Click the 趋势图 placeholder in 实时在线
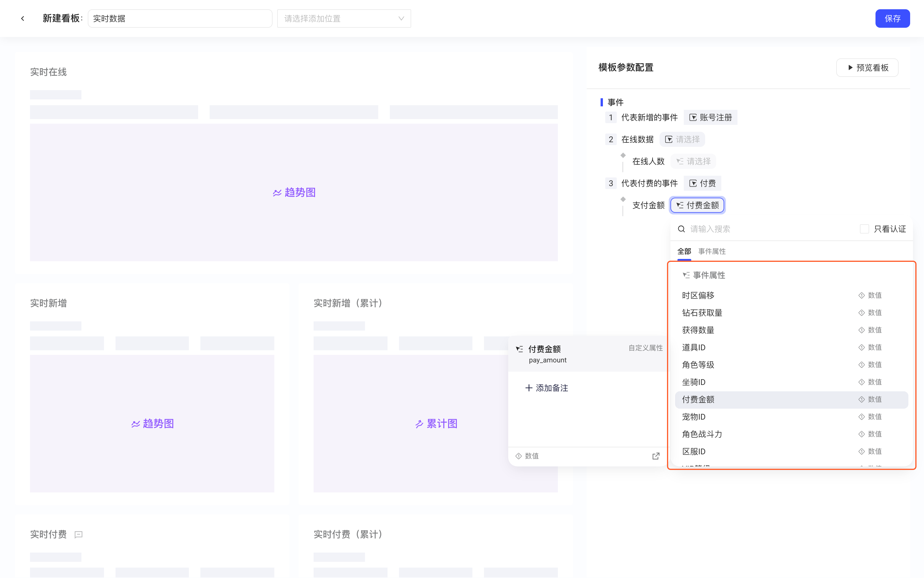Image resolution: width=924 pixels, height=578 pixels. click(x=294, y=192)
